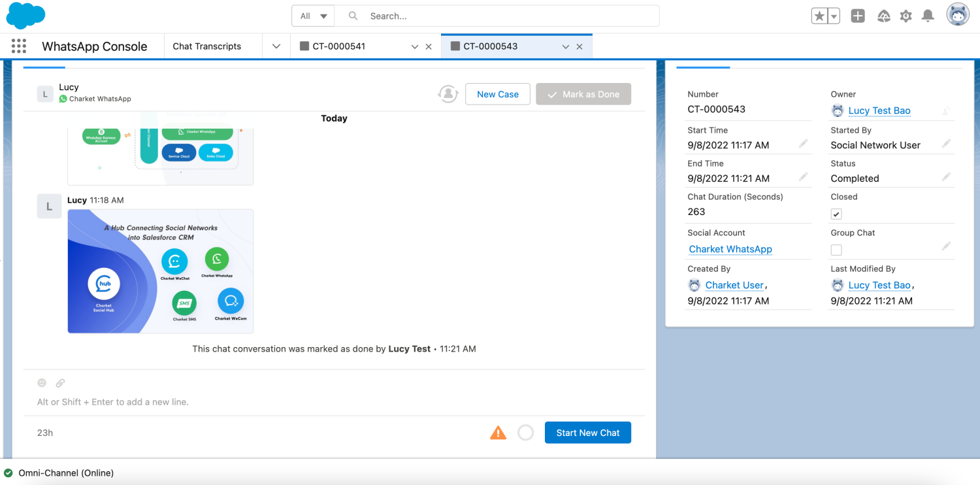Screen dimensions: 980x485
Task: Click the WhatsApp Console app name
Action: point(95,46)
